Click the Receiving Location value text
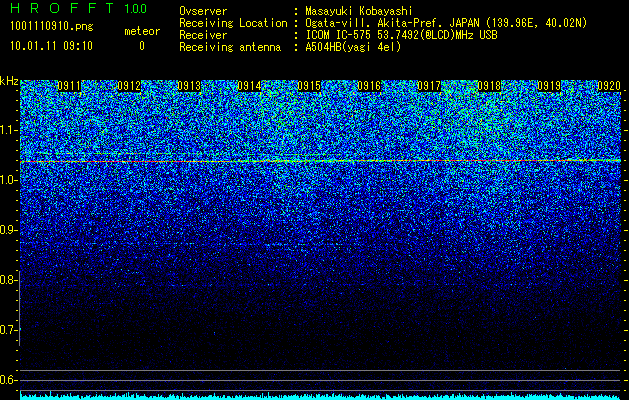Image resolution: width=629 pixels, height=400 pixels. (x=446, y=23)
